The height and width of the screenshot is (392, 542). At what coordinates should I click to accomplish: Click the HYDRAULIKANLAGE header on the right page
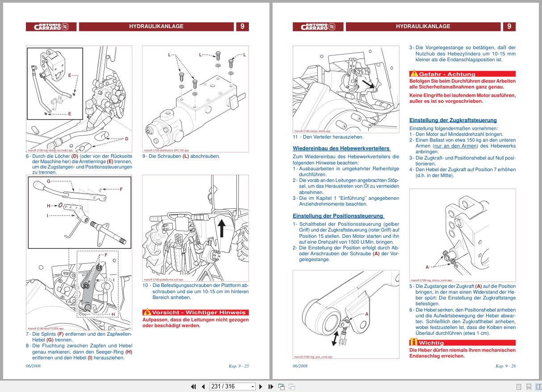[x=423, y=26]
